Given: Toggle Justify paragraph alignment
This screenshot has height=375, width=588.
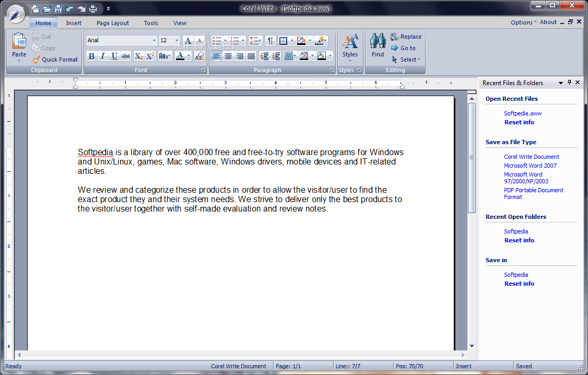Looking at the screenshot, I should [251, 56].
